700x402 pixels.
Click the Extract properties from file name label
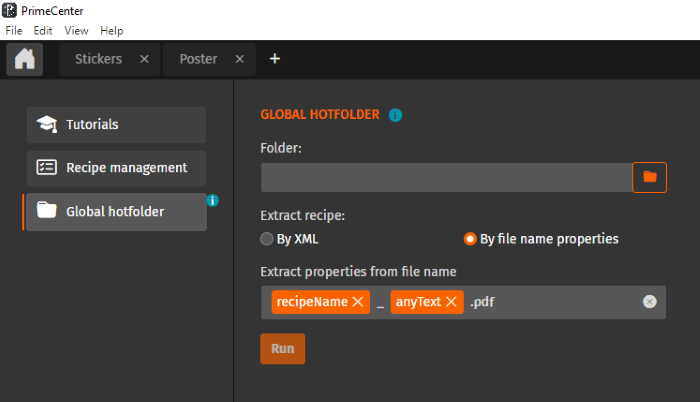point(358,272)
